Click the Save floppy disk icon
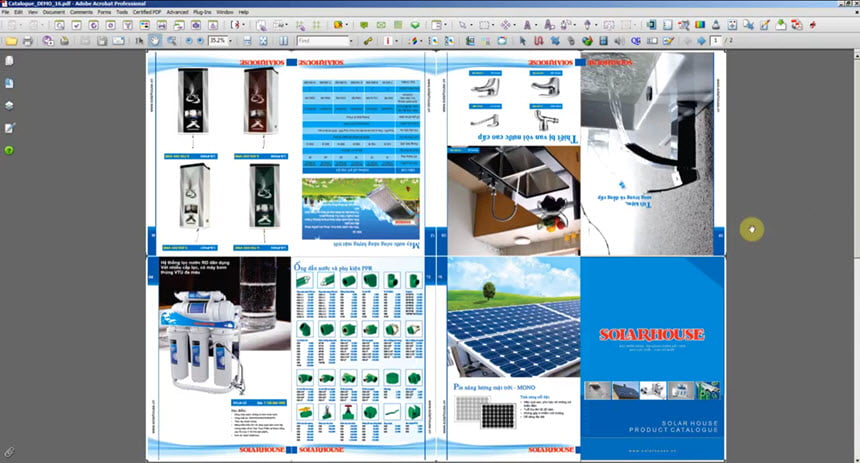This screenshot has width=860, height=463. (x=102, y=41)
